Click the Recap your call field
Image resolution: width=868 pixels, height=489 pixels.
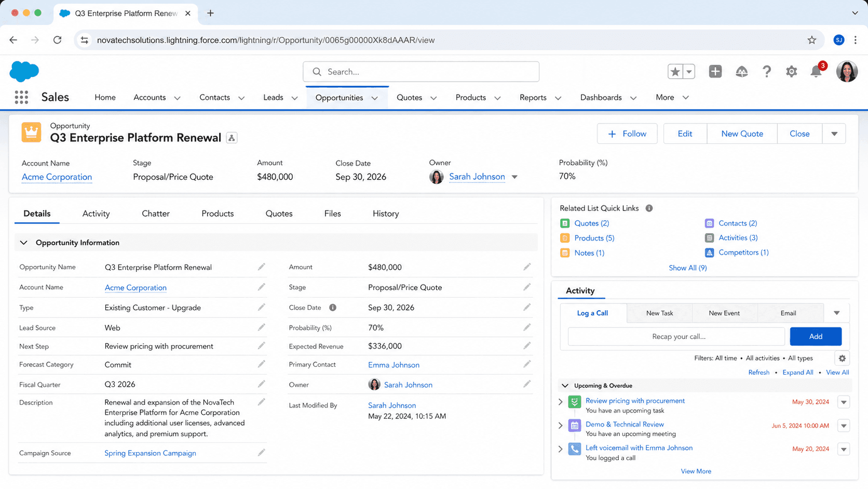coord(676,337)
